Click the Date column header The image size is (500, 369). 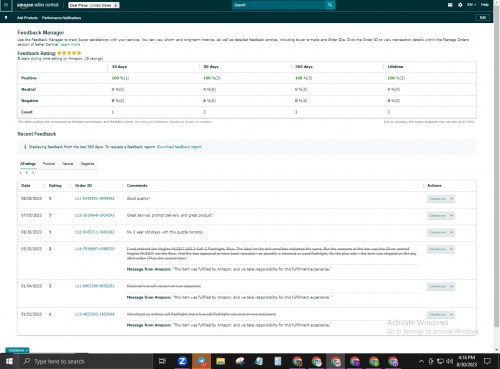pyautogui.click(x=26, y=185)
